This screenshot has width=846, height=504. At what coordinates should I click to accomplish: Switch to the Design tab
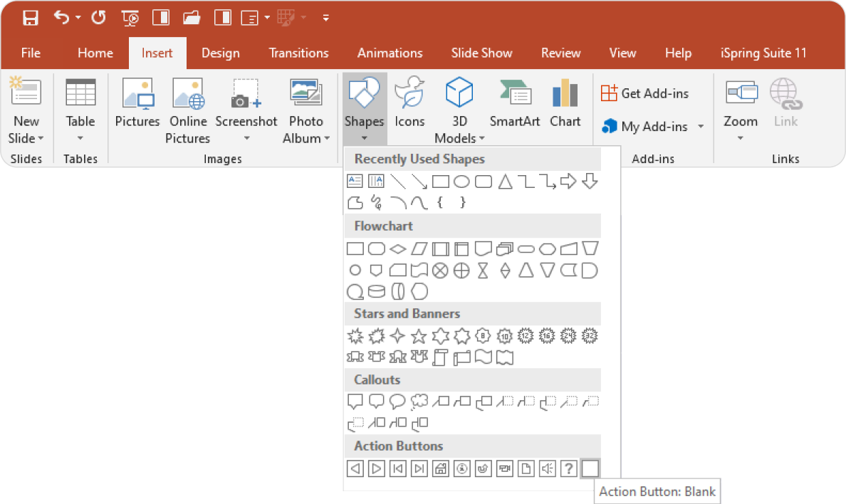(x=220, y=53)
